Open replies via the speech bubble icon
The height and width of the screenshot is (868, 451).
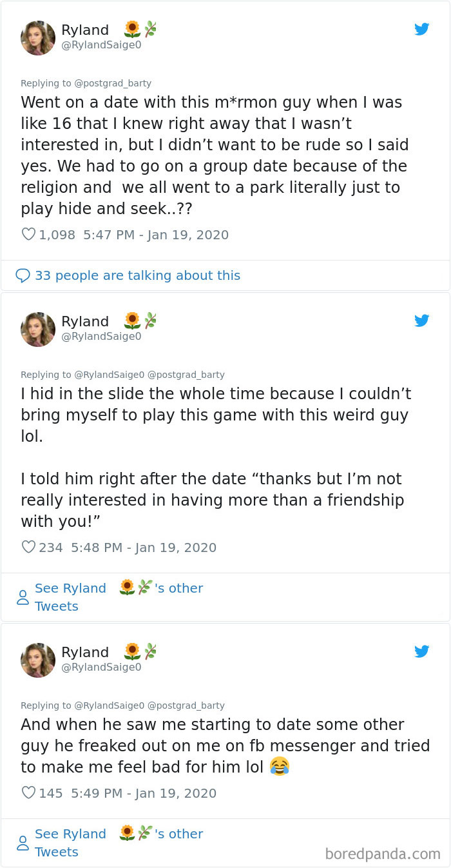click(x=23, y=275)
